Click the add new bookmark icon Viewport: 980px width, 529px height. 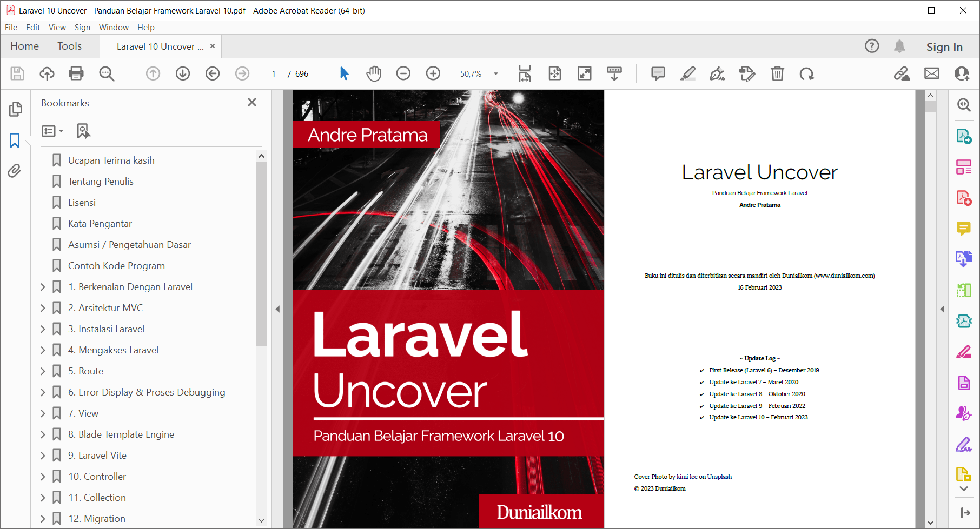click(83, 131)
